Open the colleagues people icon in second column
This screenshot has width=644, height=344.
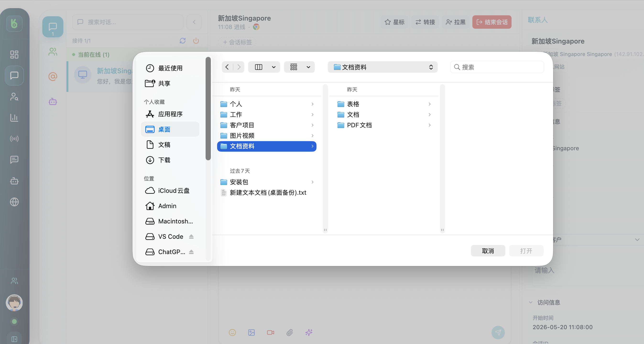(x=53, y=52)
